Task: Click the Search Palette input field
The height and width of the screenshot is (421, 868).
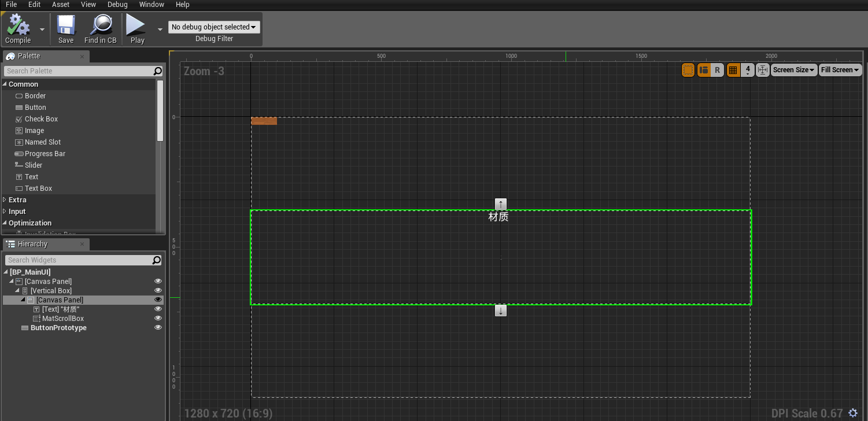Action: [78, 71]
